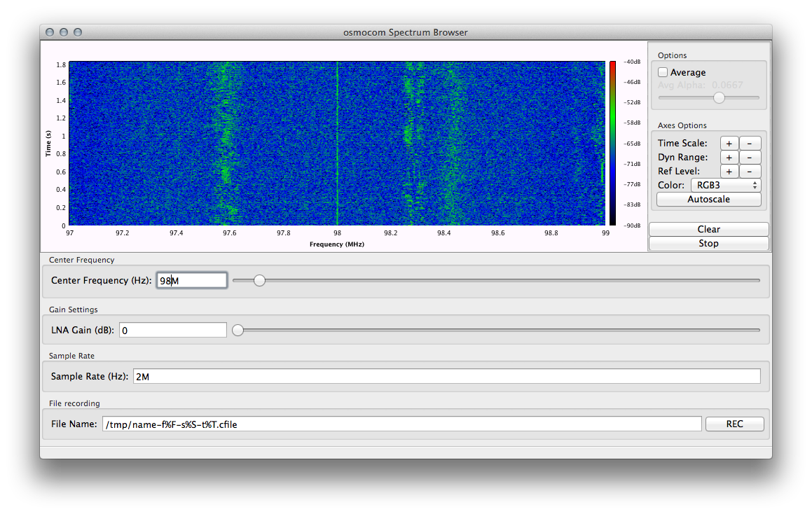Increase Time Scale with plus button
Viewport: 812px width, 514px height.
[x=729, y=143]
